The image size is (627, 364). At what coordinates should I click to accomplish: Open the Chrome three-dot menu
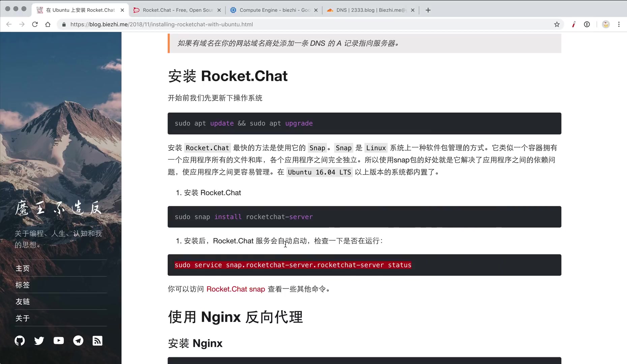click(619, 24)
